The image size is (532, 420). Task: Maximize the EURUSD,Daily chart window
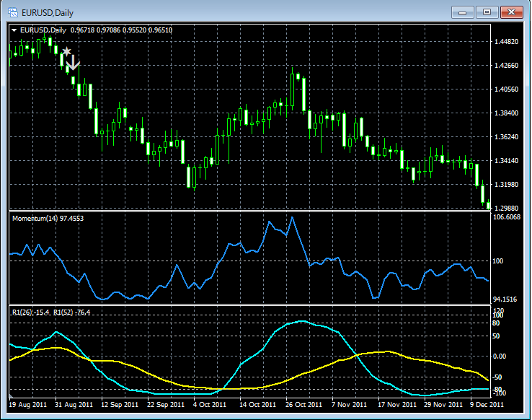(x=487, y=12)
